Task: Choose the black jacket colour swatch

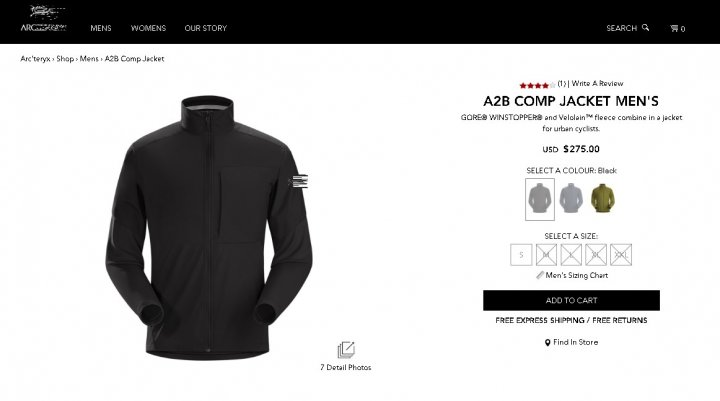Action: 540,199
